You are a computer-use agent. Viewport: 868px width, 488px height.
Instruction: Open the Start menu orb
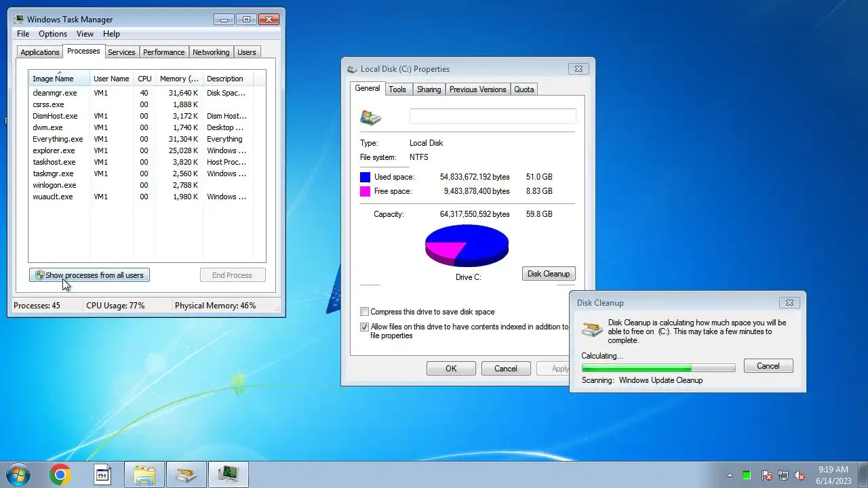(x=18, y=475)
